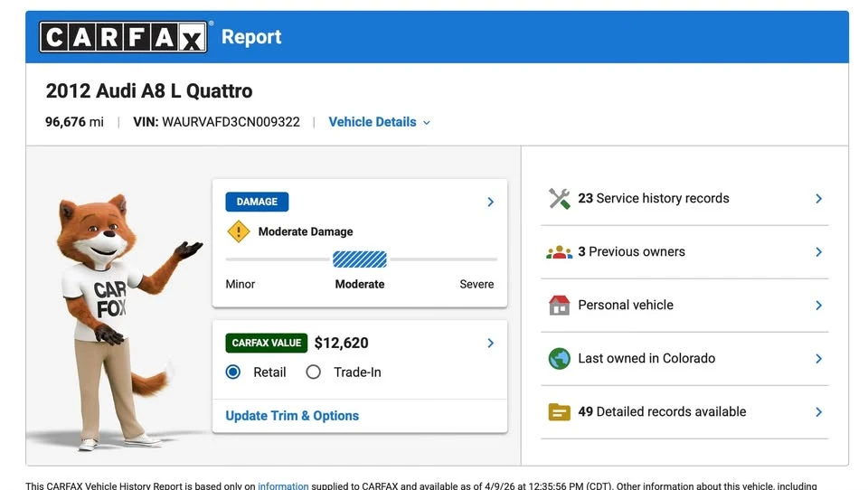
Task: Click the globe last owned icon
Action: (x=559, y=359)
